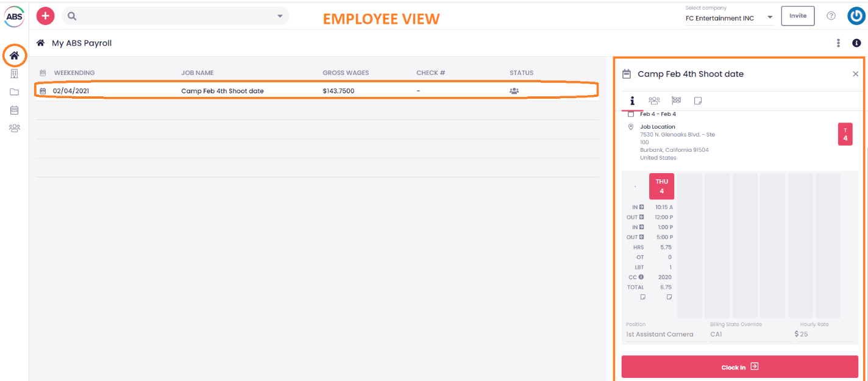Open the calendar icon in the sidebar

coord(14,110)
